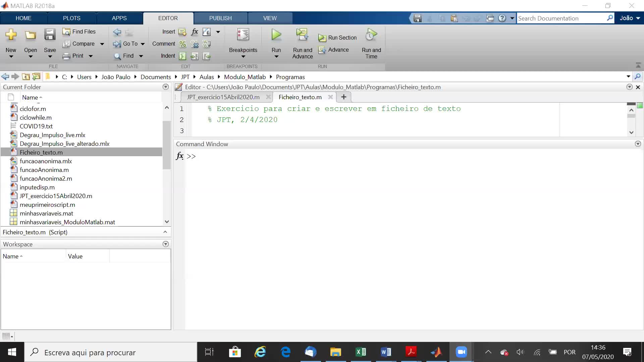The width and height of the screenshot is (644, 362).
Task: Click the Help question mark icon
Action: pyautogui.click(x=502, y=18)
